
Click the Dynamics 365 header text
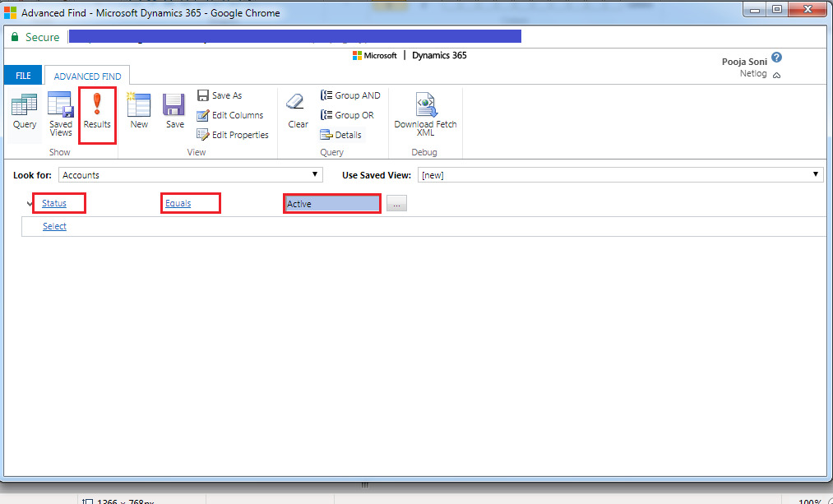(x=439, y=55)
